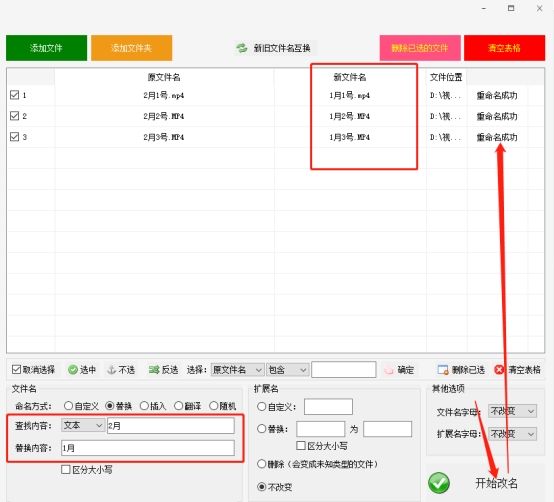Click new file name 1月2号.MP4
Screen dimensions: 554x502
click(x=349, y=116)
